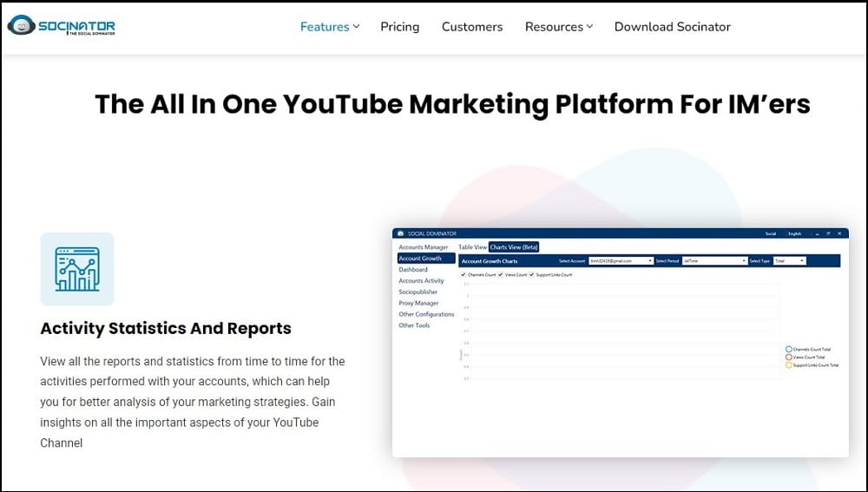868x492 pixels.
Task: Click the Social button in title bar
Action: click(x=771, y=233)
